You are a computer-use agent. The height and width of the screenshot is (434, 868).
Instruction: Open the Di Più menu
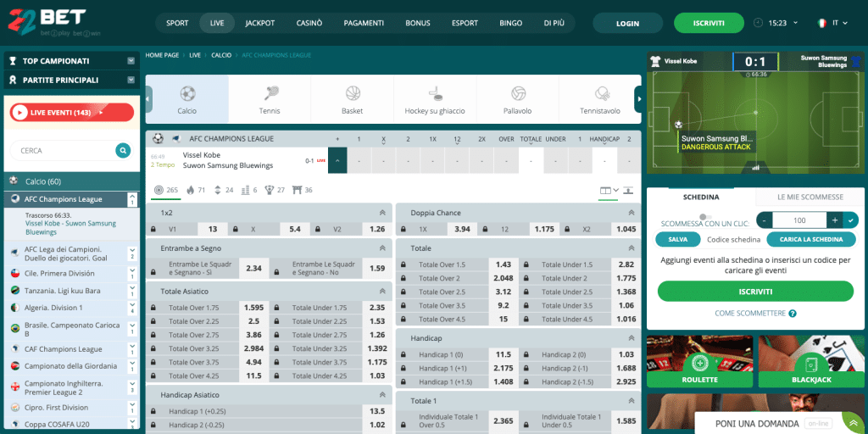[x=554, y=23]
